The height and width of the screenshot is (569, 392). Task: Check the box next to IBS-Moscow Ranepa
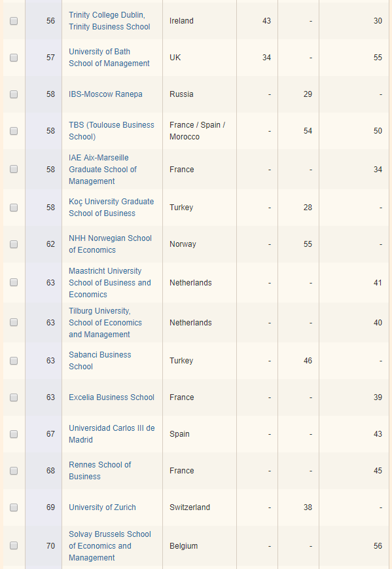coord(14,94)
